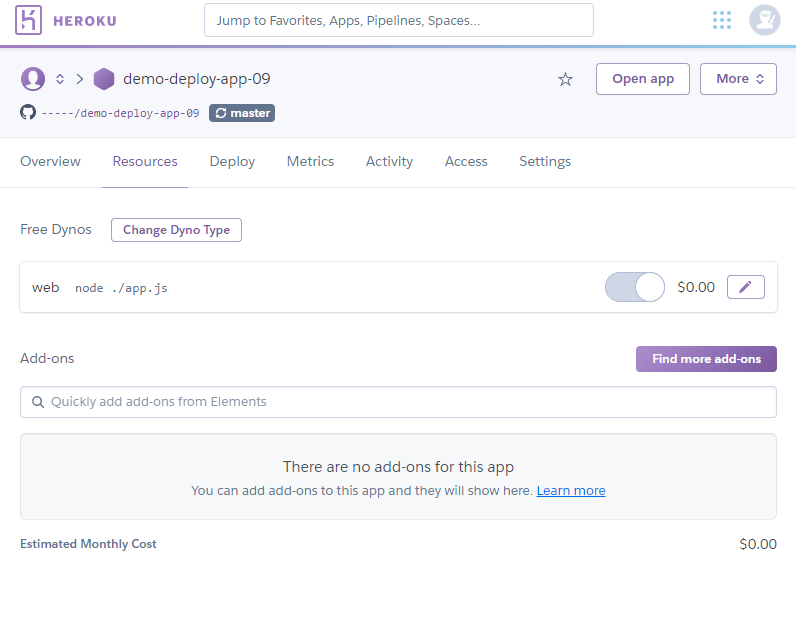Open the Settings tab

tap(545, 161)
